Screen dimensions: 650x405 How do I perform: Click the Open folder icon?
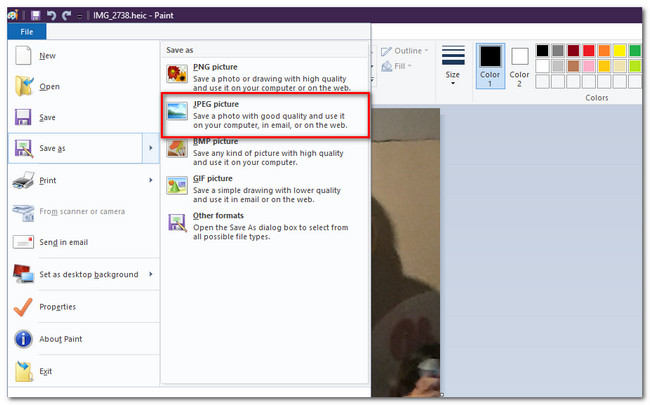point(24,86)
